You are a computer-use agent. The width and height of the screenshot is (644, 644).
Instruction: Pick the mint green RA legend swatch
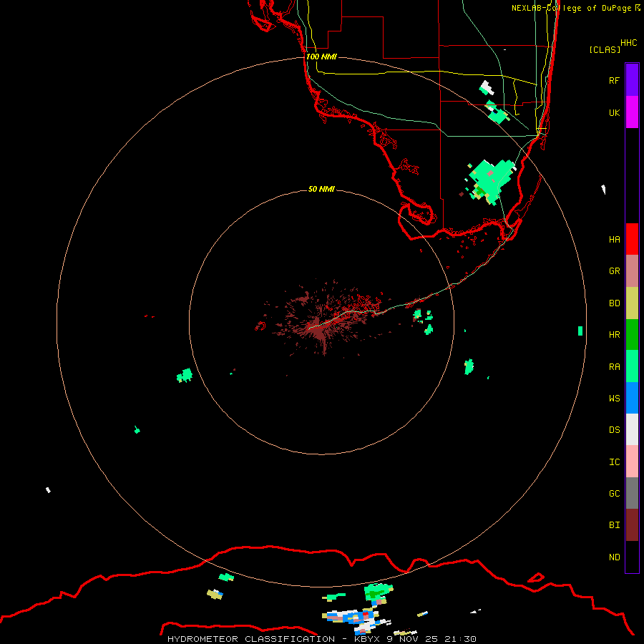[632, 366]
